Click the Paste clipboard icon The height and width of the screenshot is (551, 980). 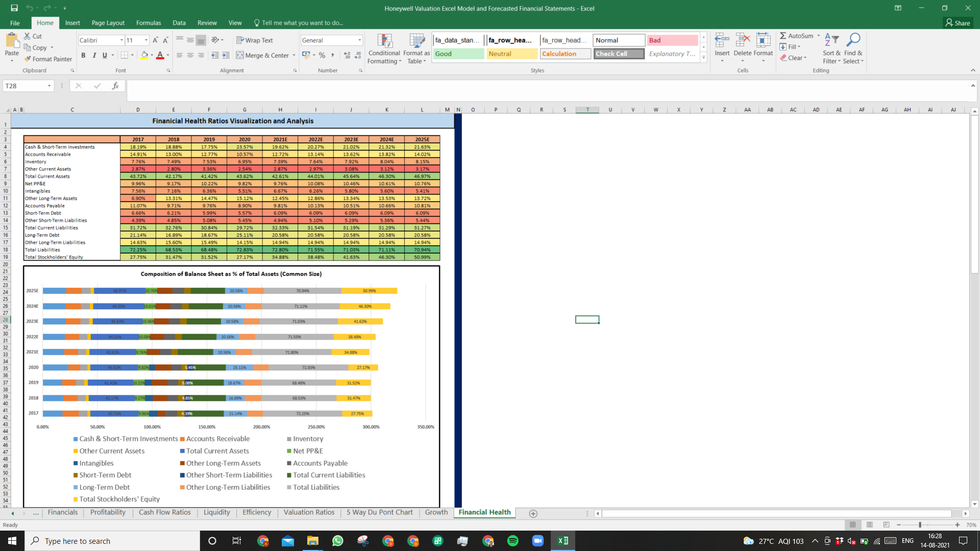point(11,41)
